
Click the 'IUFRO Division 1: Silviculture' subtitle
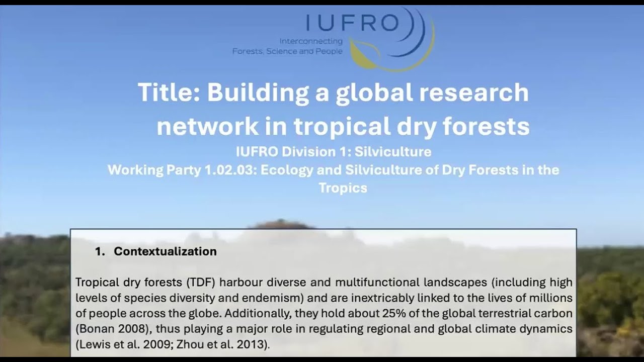click(x=333, y=151)
